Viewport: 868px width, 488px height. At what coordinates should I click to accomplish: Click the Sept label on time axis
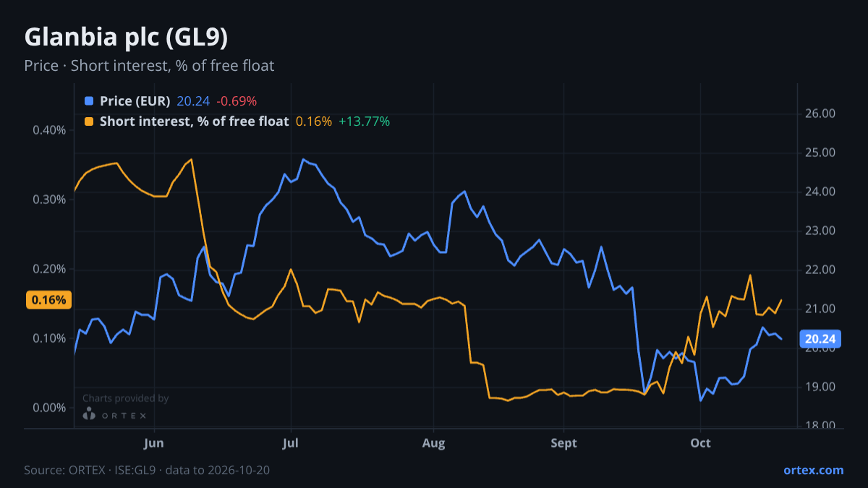[x=564, y=443]
